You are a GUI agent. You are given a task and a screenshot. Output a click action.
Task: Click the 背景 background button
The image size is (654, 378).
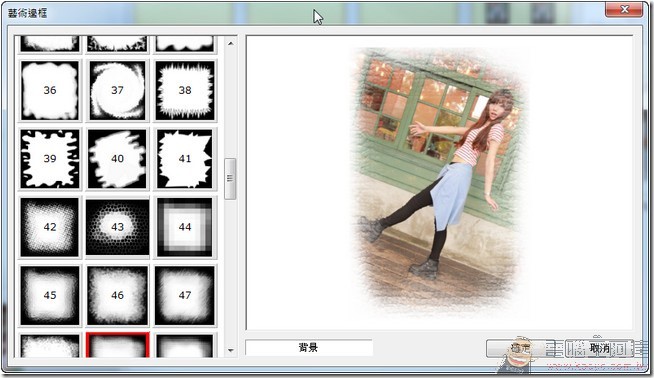point(309,347)
